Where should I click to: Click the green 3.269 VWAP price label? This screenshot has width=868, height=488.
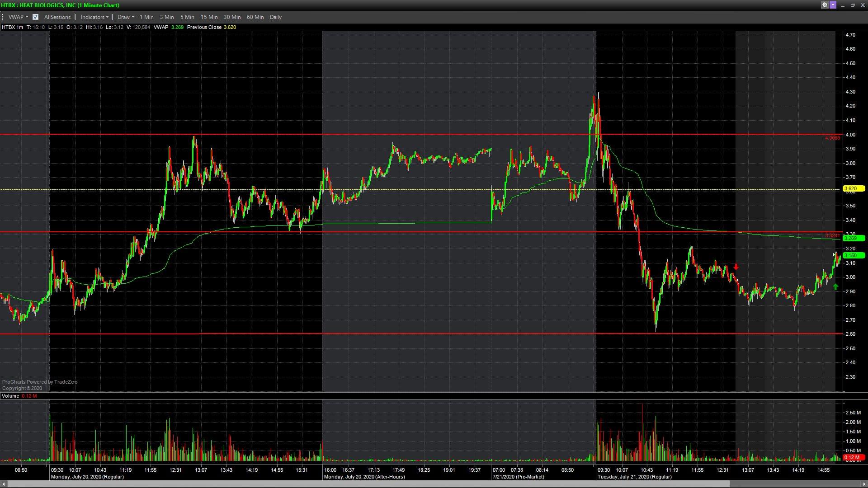(x=854, y=238)
